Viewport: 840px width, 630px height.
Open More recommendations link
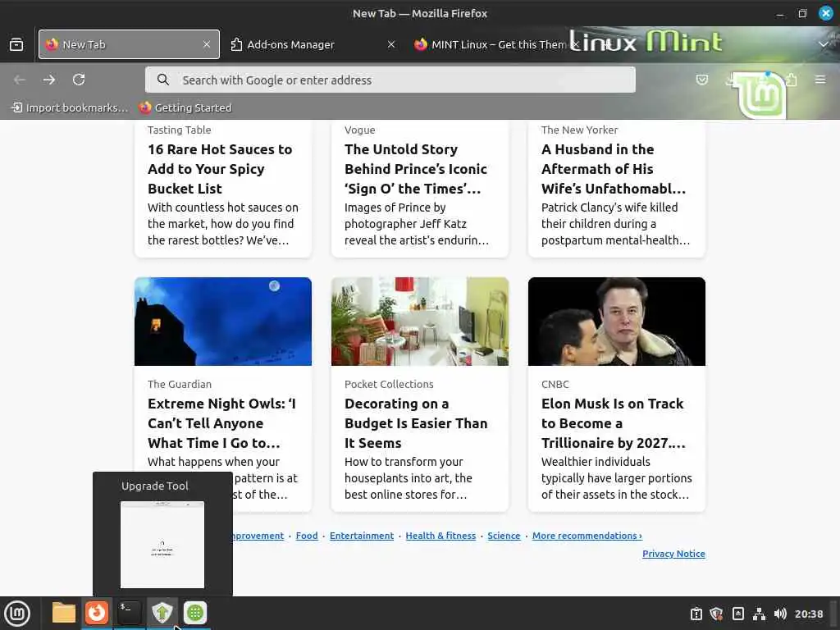[587, 536]
